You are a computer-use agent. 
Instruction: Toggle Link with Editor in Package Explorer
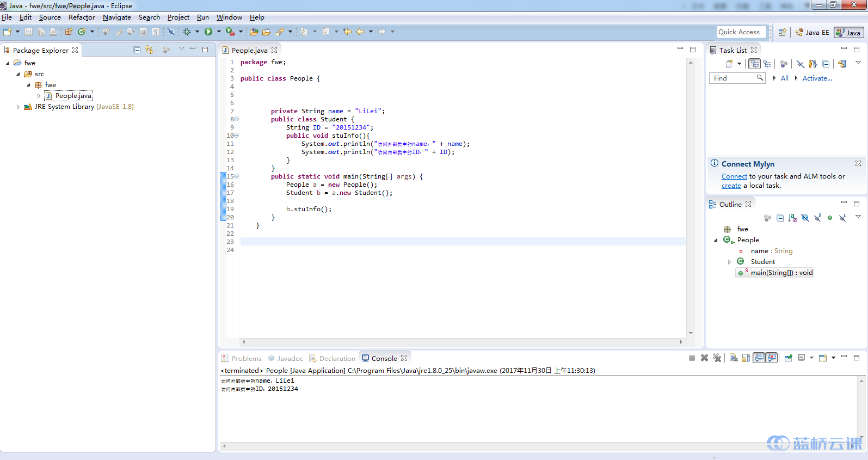click(x=149, y=50)
